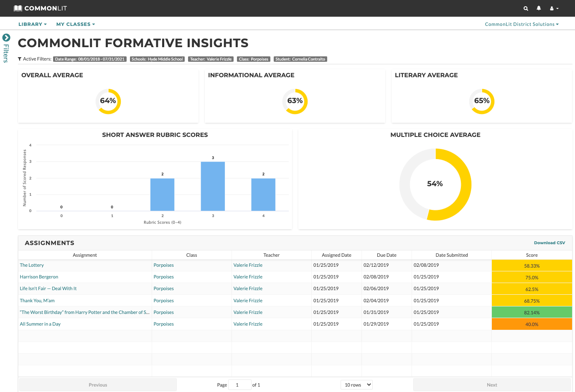
Task: Sort table by Assigned Date column header
Action: click(336, 255)
